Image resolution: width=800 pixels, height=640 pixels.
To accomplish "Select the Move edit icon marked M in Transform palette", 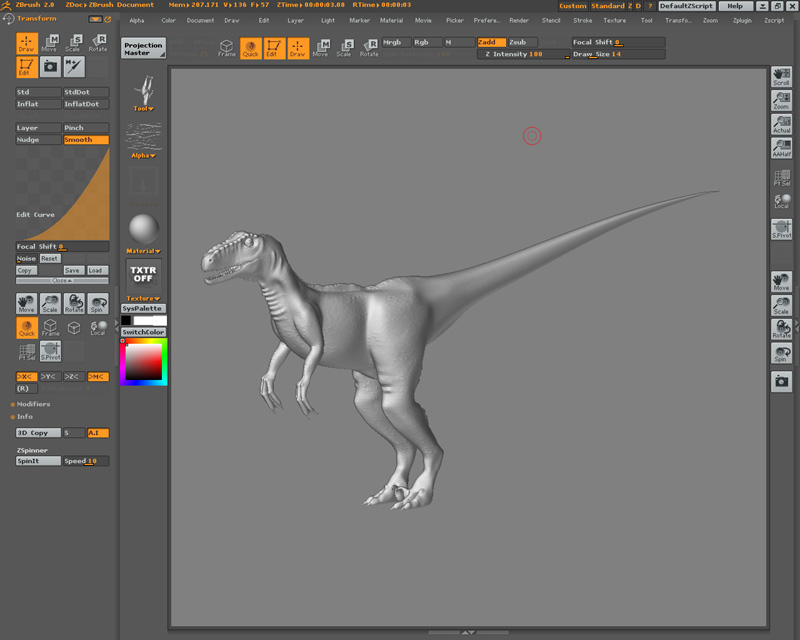I will (50, 43).
